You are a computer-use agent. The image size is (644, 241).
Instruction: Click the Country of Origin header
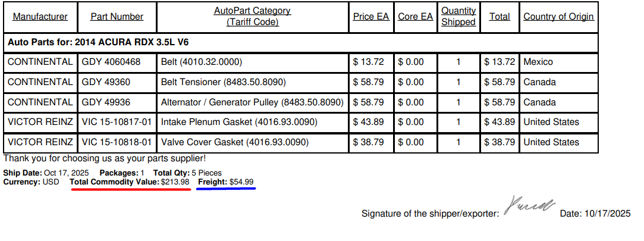(558, 17)
